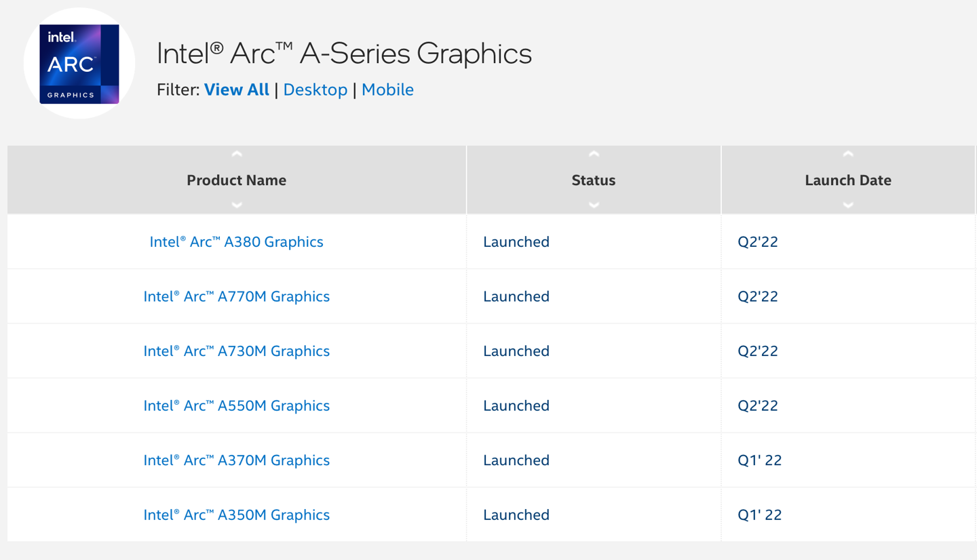Image resolution: width=977 pixels, height=560 pixels.
Task: Sort Product Name ascending with up arrow
Action: pyautogui.click(x=236, y=155)
